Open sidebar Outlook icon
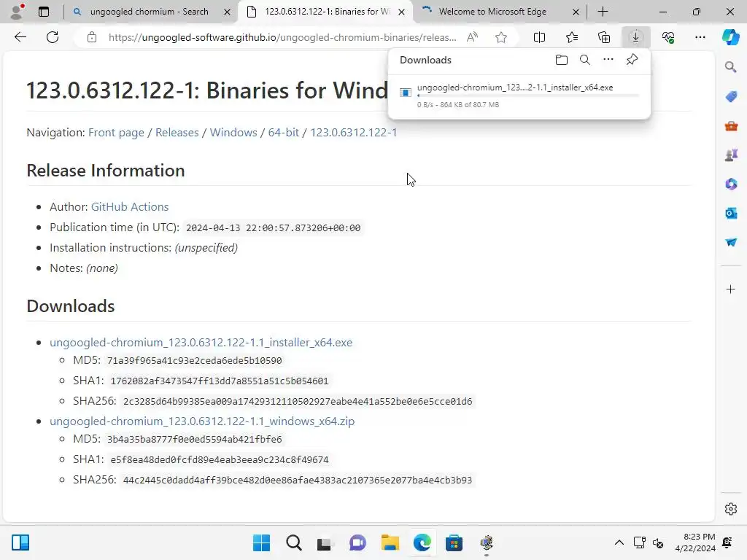 [x=731, y=213]
